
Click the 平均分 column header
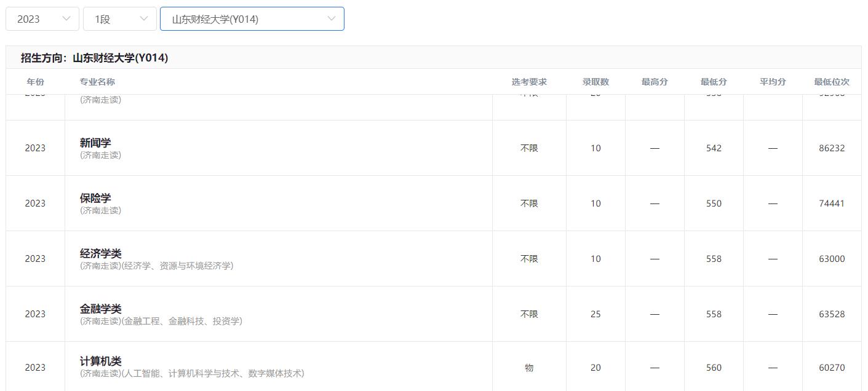(x=773, y=82)
